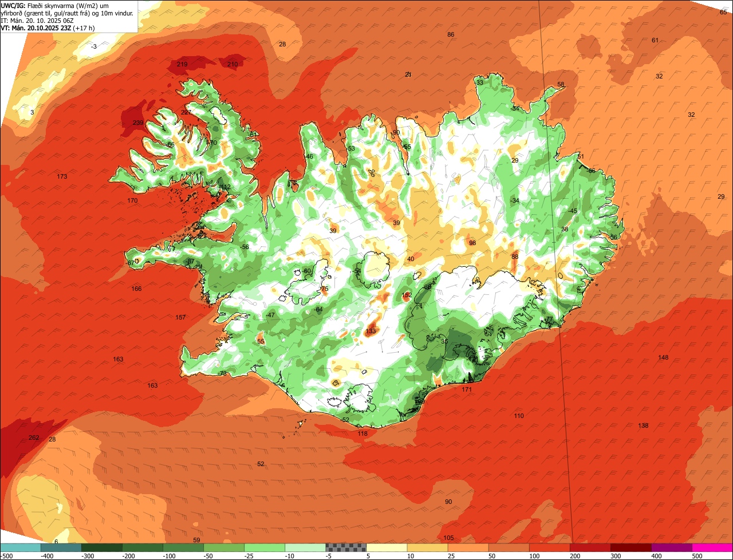Click the legend swatch between -200 and -100

143,547
